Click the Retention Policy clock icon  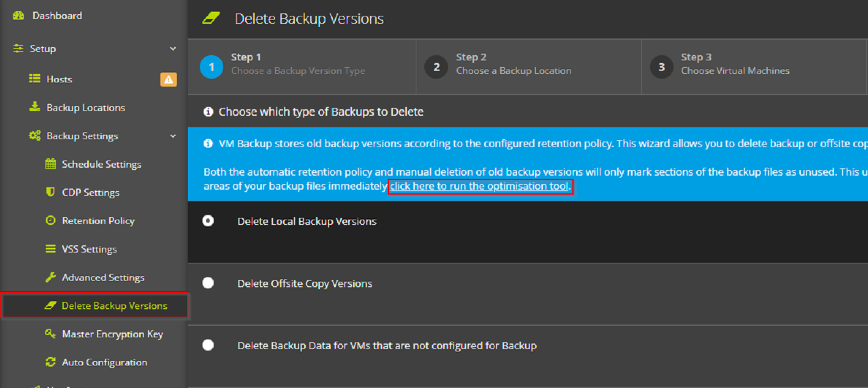51,221
